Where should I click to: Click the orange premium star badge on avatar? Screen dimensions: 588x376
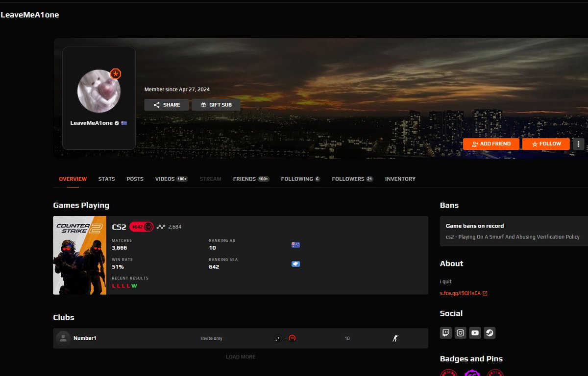click(x=115, y=74)
